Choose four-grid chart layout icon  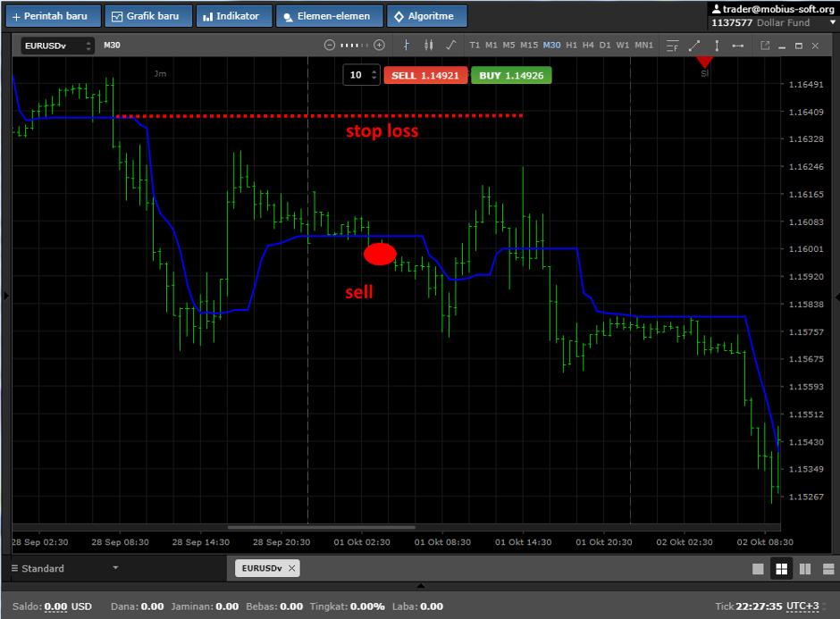tap(782, 569)
